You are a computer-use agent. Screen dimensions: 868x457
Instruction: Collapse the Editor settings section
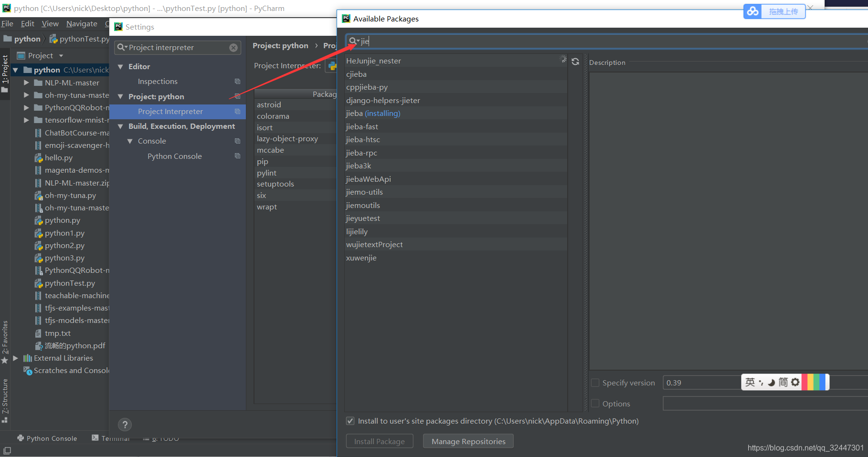[120, 67]
